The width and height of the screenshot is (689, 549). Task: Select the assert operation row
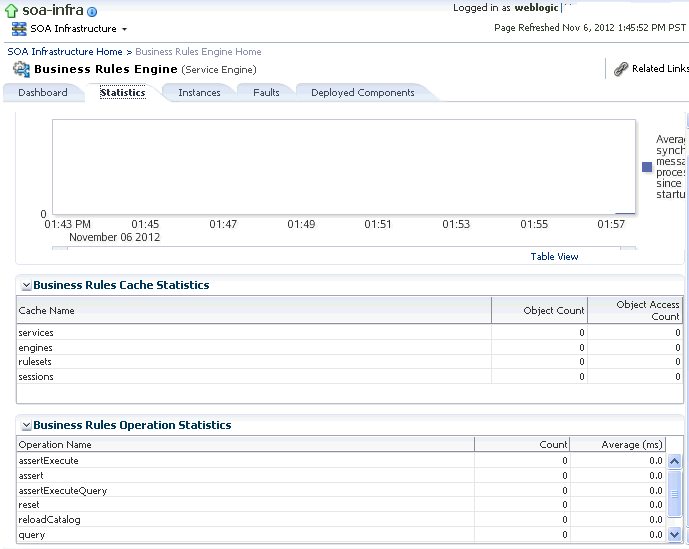341,476
